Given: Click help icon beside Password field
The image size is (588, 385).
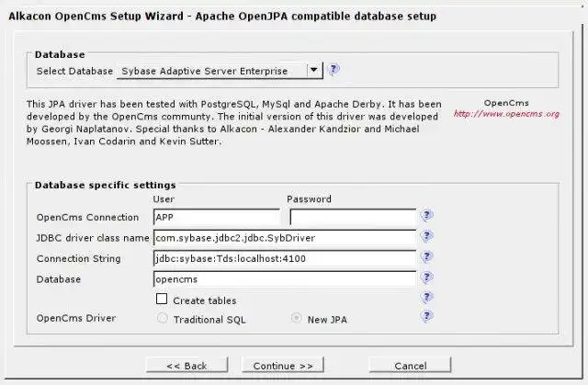Looking at the screenshot, I should (x=427, y=217).
